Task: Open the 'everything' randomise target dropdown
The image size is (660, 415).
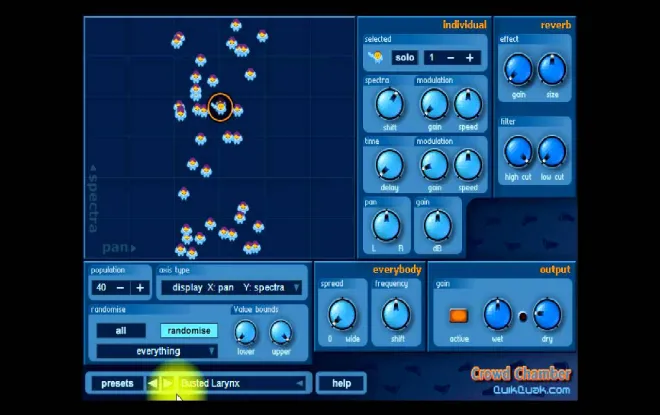Action: 157,351
